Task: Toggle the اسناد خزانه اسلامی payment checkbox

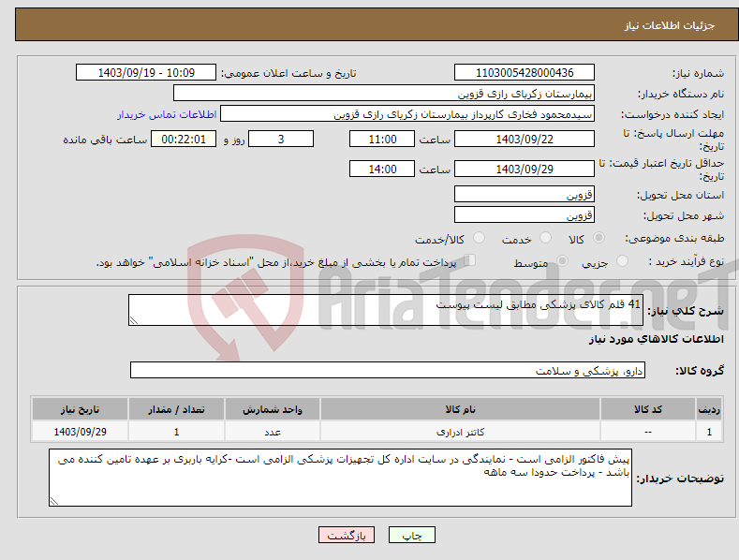Action: click(x=470, y=259)
